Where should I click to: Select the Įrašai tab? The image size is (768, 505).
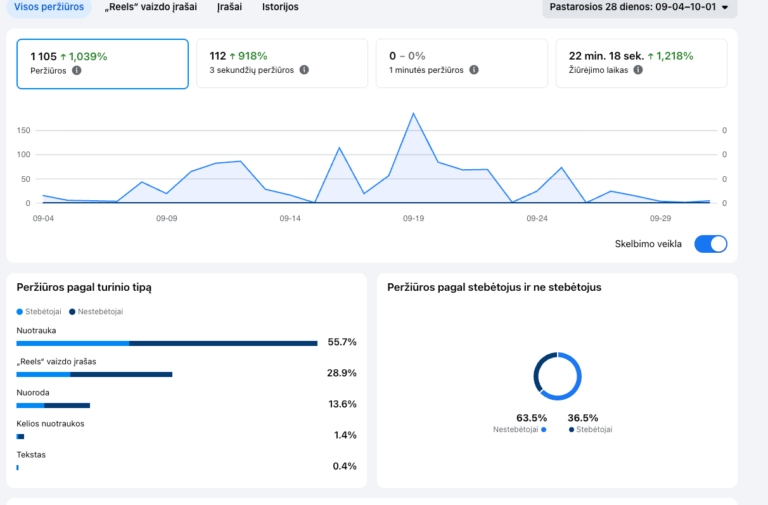[229, 7]
